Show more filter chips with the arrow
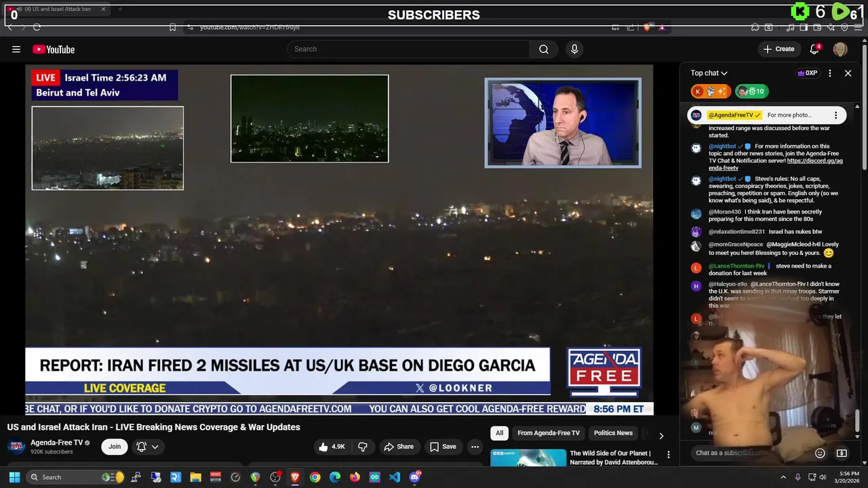868x488 pixels. click(661, 436)
